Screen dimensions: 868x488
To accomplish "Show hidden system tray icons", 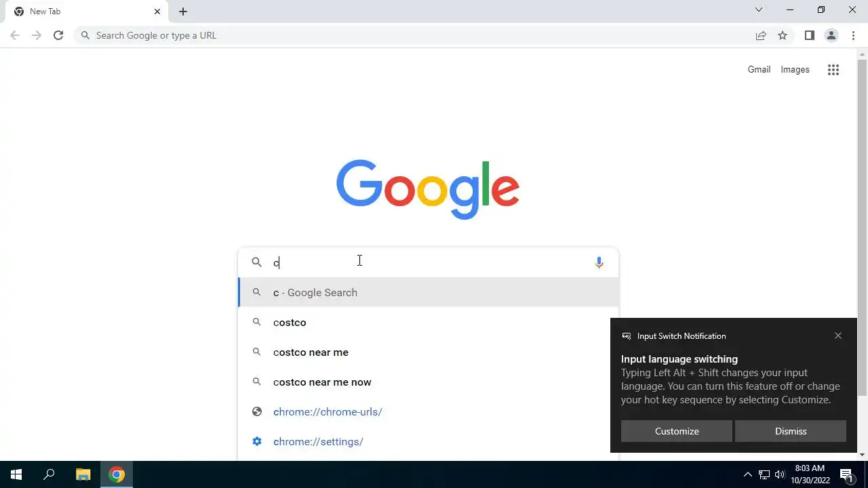I will [748, 474].
